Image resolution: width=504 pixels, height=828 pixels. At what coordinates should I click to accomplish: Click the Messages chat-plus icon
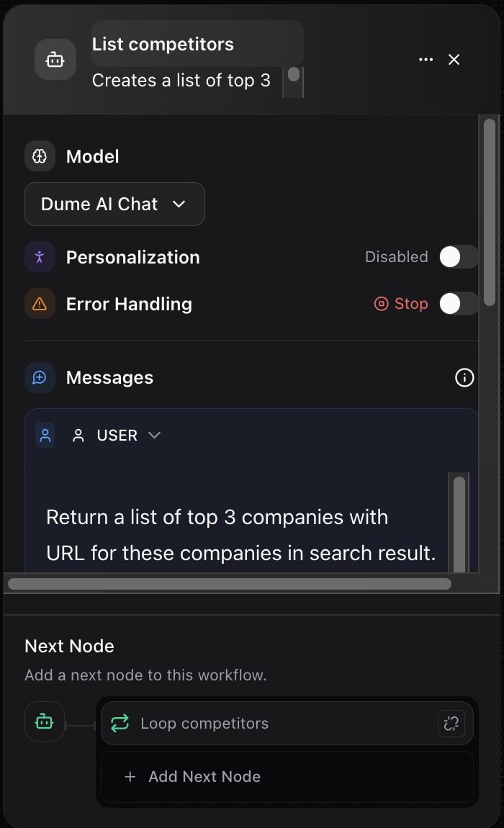pyautogui.click(x=40, y=377)
